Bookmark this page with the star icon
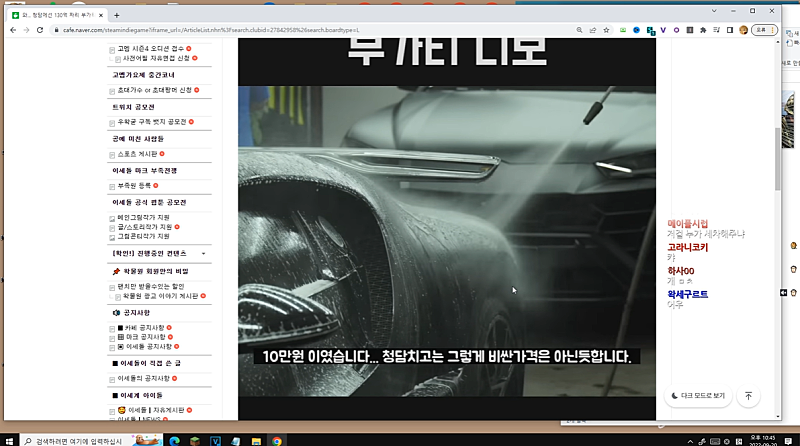The image size is (800, 446). (606, 30)
